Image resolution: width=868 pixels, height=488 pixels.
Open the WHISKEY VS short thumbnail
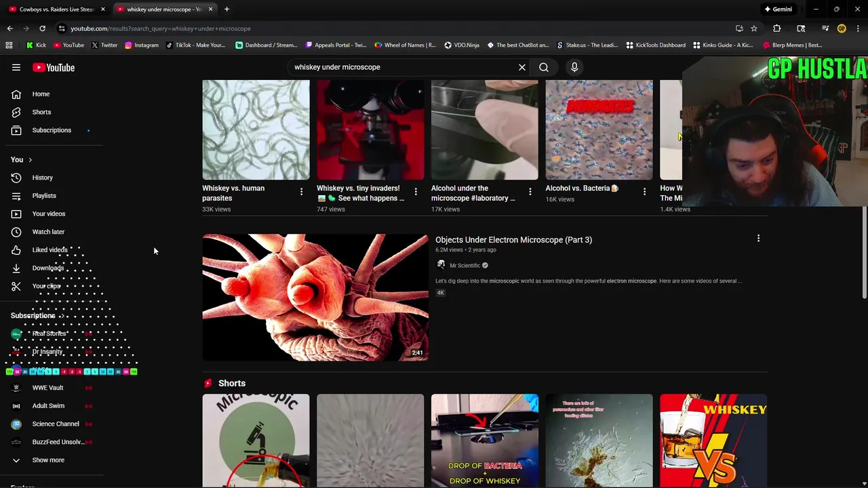[713, 441]
